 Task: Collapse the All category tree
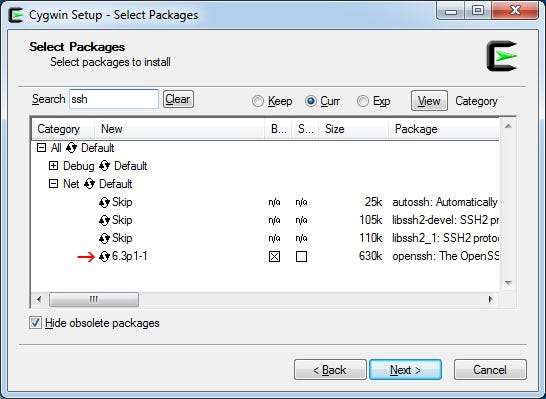coord(41,148)
